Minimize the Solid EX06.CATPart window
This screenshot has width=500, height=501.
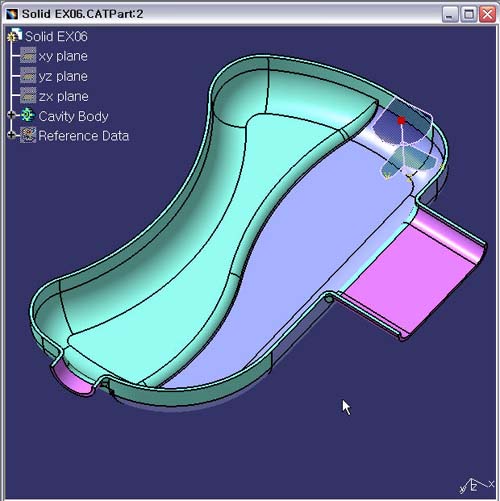coord(450,14)
